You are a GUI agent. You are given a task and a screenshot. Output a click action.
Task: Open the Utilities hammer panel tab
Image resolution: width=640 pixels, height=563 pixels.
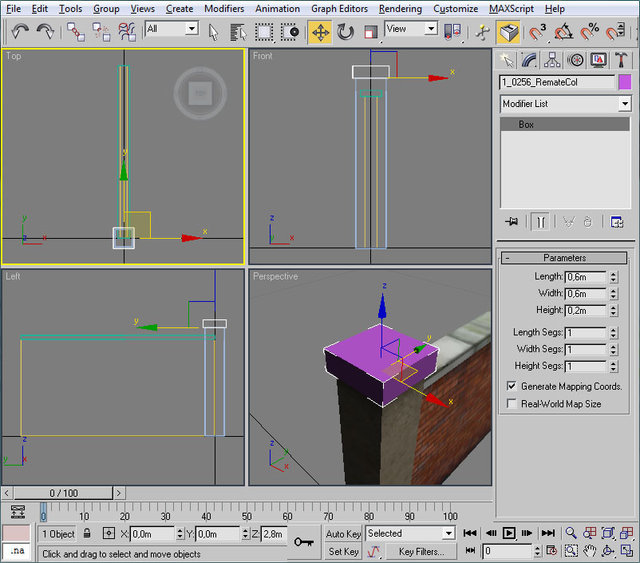(620, 60)
